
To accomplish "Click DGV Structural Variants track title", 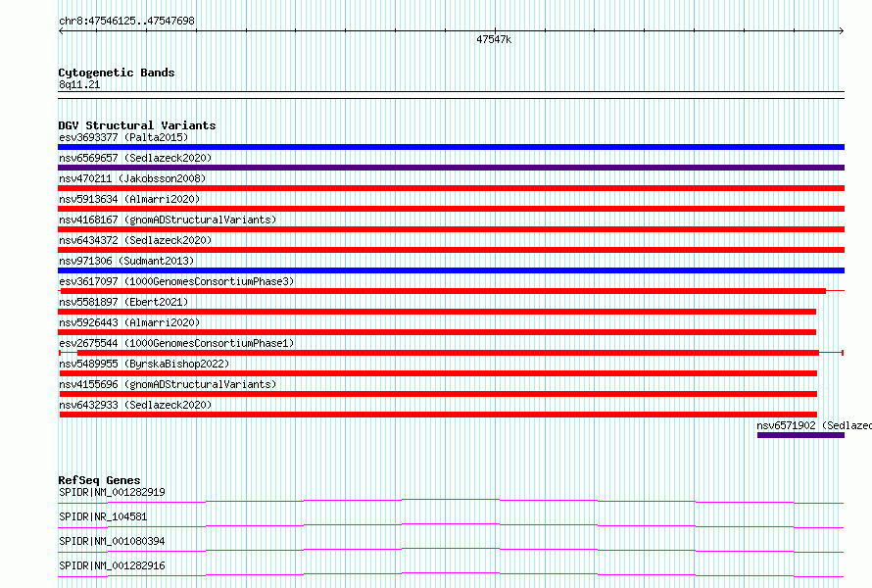I will click(x=137, y=125).
